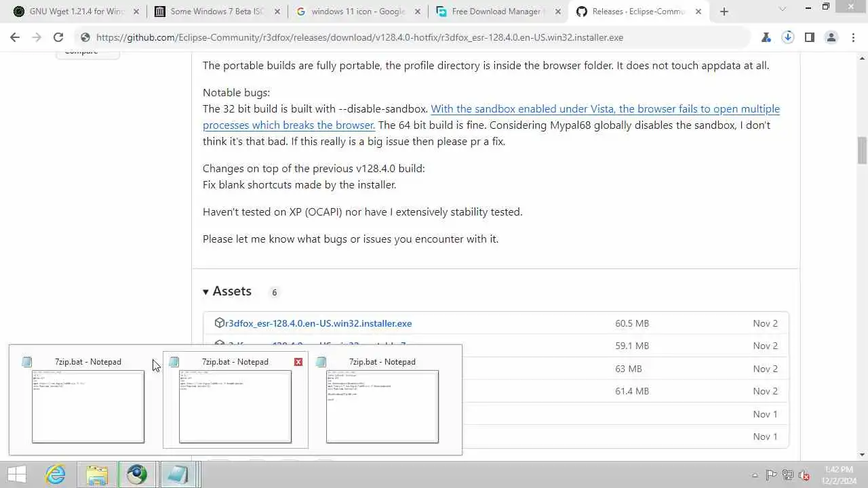
Task: Close the middle 7zip.bat Notepad preview
Action: (x=298, y=362)
